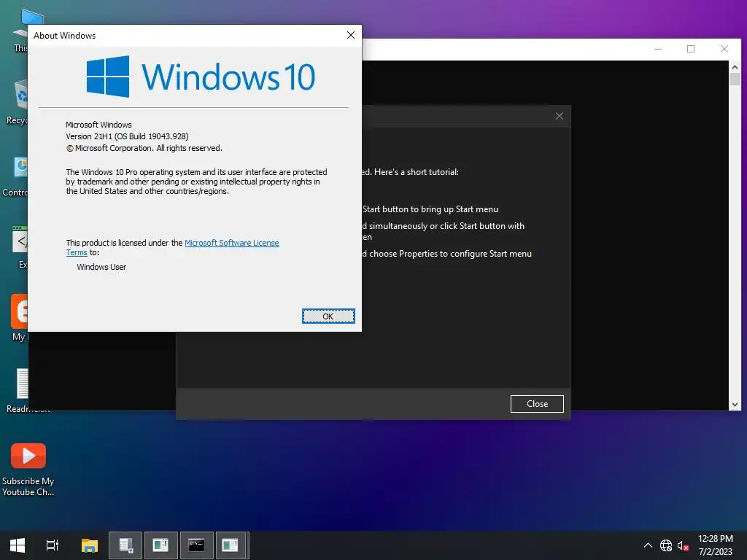747x560 pixels.
Task: Open the Subscribe My Youtube Channel shortcut
Action: point(28,470)
